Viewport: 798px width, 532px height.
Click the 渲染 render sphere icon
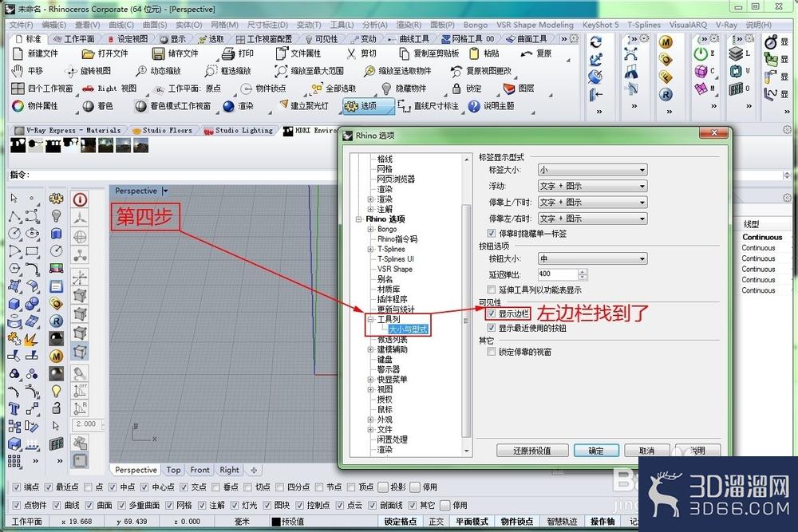pyautogui.click(x=228, y=106)
